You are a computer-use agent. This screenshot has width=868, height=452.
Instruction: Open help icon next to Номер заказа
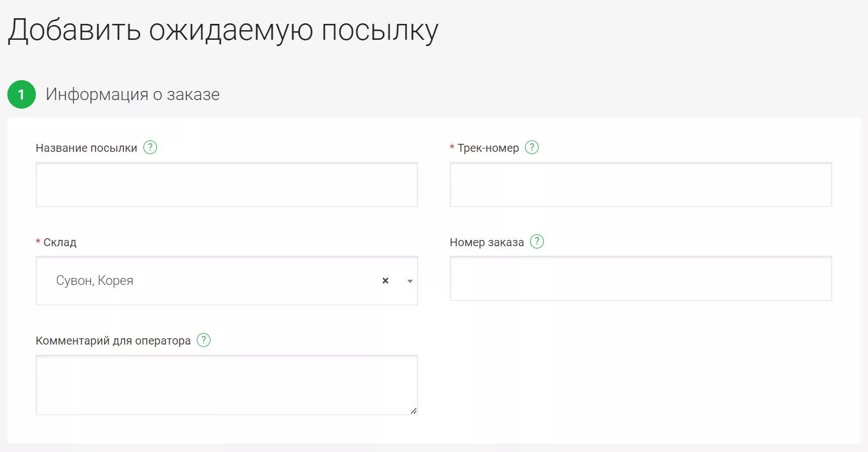pyautogui.click(x=537, y=242)
